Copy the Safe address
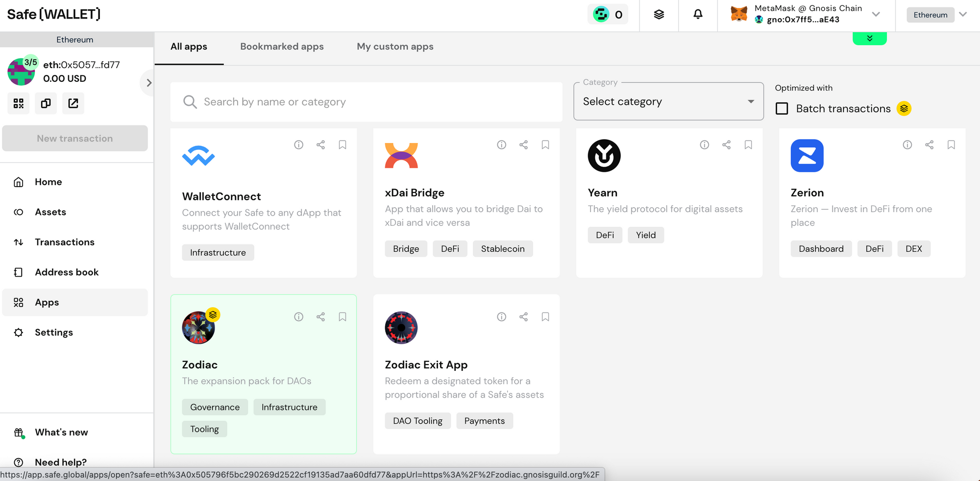The height and width of the screenshot is (481, 980). click(x=46, y=103)
